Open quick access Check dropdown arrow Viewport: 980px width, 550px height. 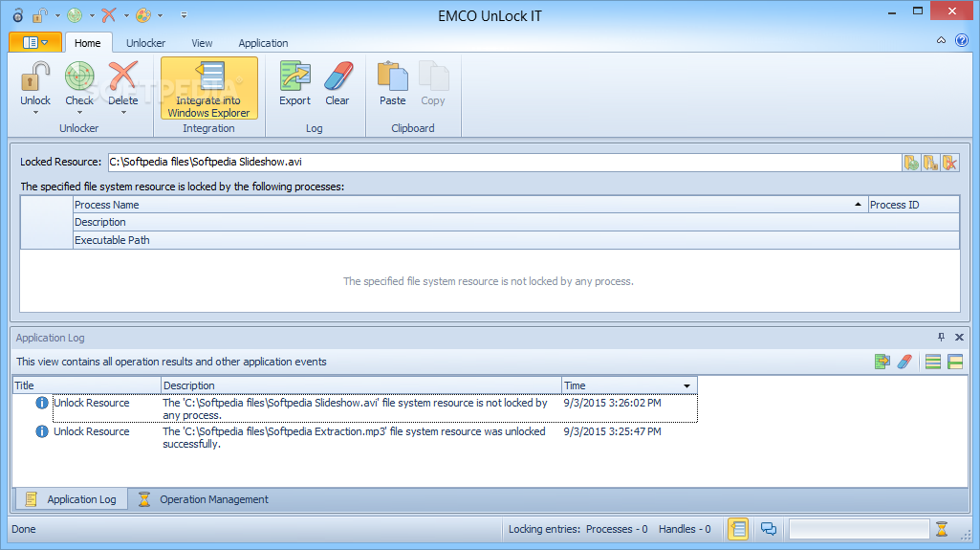(x=92, y=15)
